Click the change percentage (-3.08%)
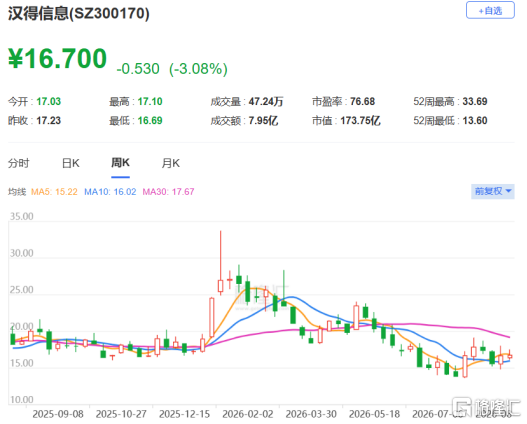The width and height of the screenshot is (527, 424). (198, 69)
